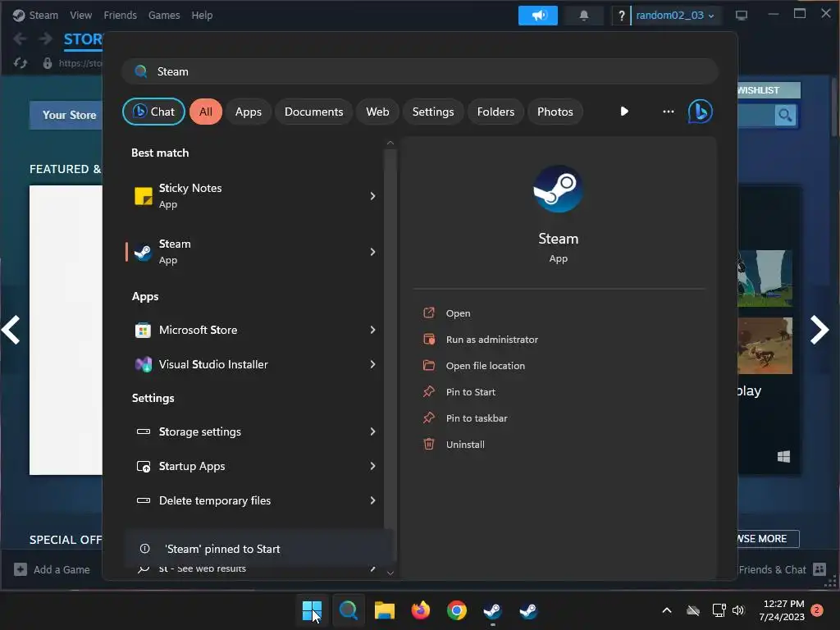Open File Explorer from taskbar
This screenshot has width=840, height=630.
[384, 610]
